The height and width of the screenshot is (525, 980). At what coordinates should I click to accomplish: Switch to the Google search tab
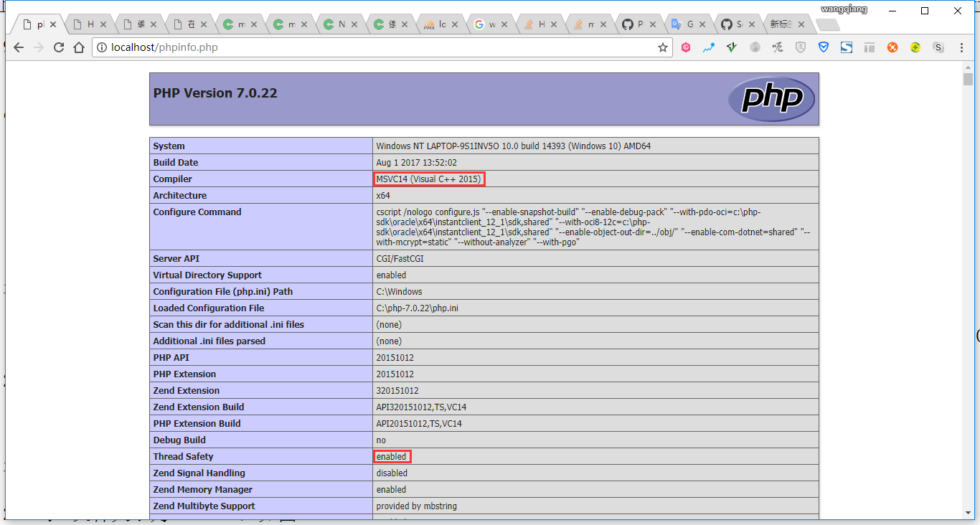pos(486,24)
